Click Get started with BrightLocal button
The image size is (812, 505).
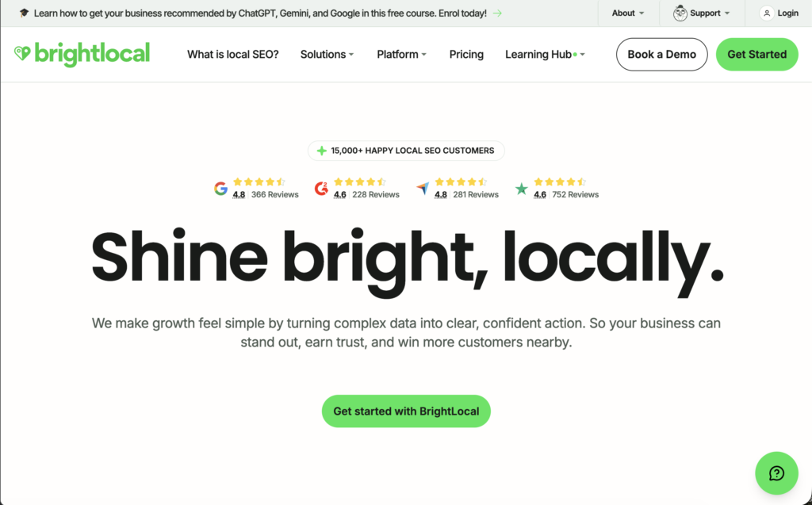click(406, 411)
